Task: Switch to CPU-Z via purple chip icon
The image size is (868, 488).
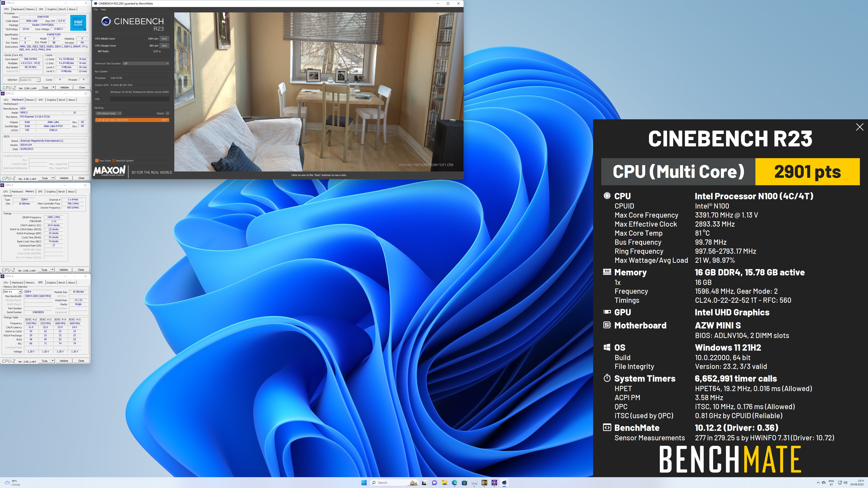Action: click(494, 483)
